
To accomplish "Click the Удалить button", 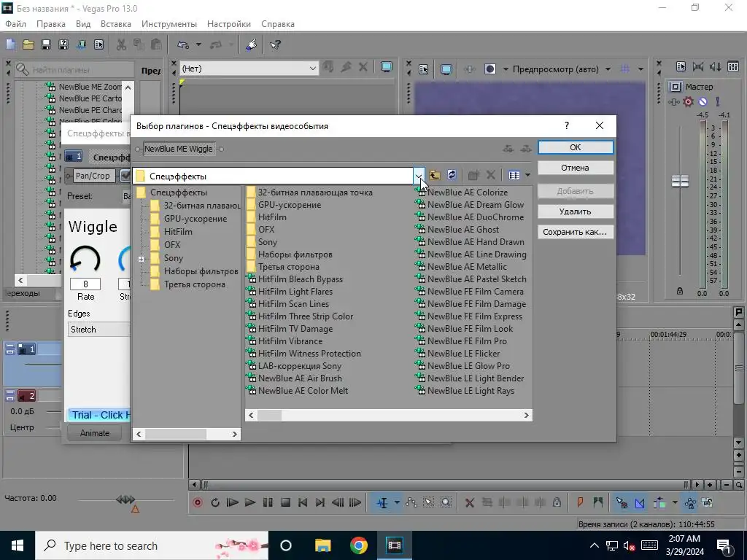I will 576,211.
